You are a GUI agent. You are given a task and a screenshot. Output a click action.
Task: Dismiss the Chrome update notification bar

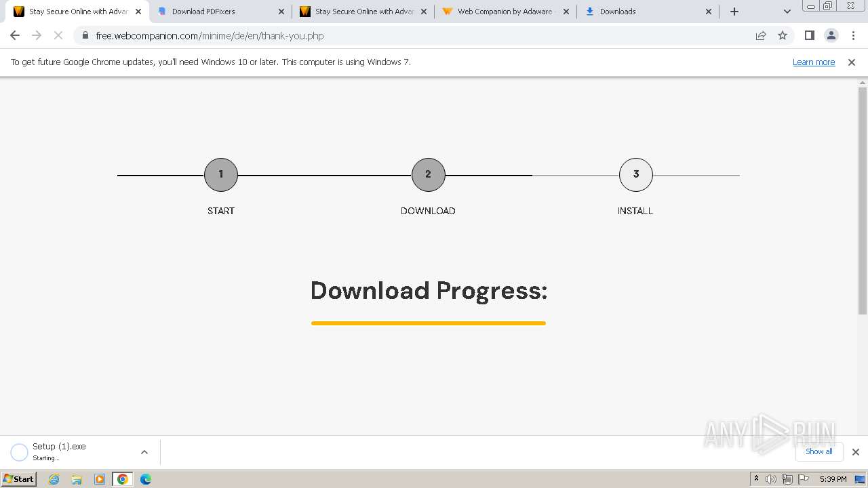pyautogui.click(x=852, y=62)
